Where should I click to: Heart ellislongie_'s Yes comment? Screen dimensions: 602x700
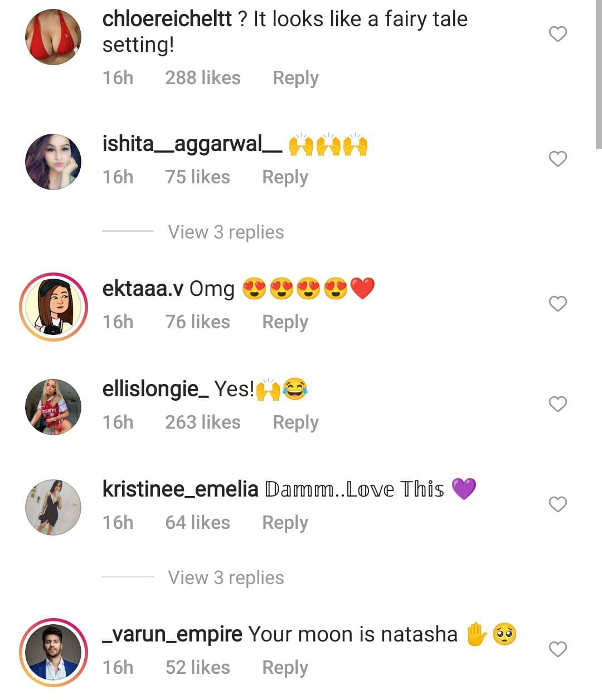coord(557,404)
